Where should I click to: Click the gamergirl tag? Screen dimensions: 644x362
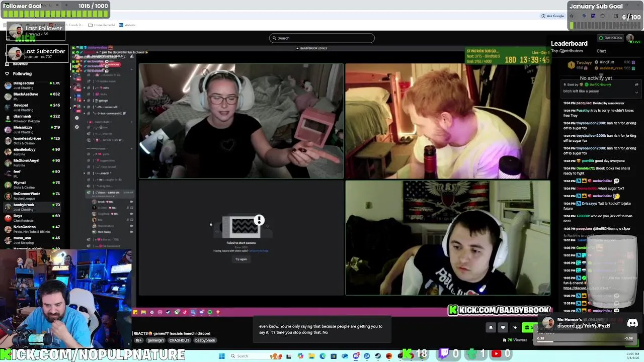tap(155, 340)
